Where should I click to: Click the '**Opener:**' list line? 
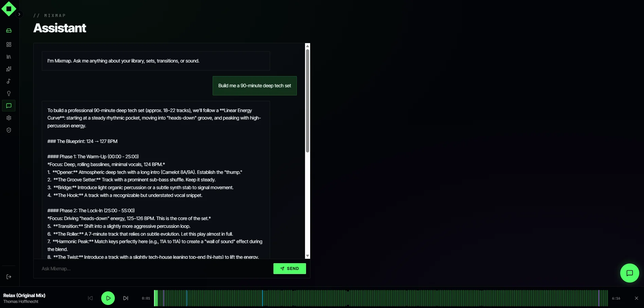pyautogui.click(x=145, y=172)
